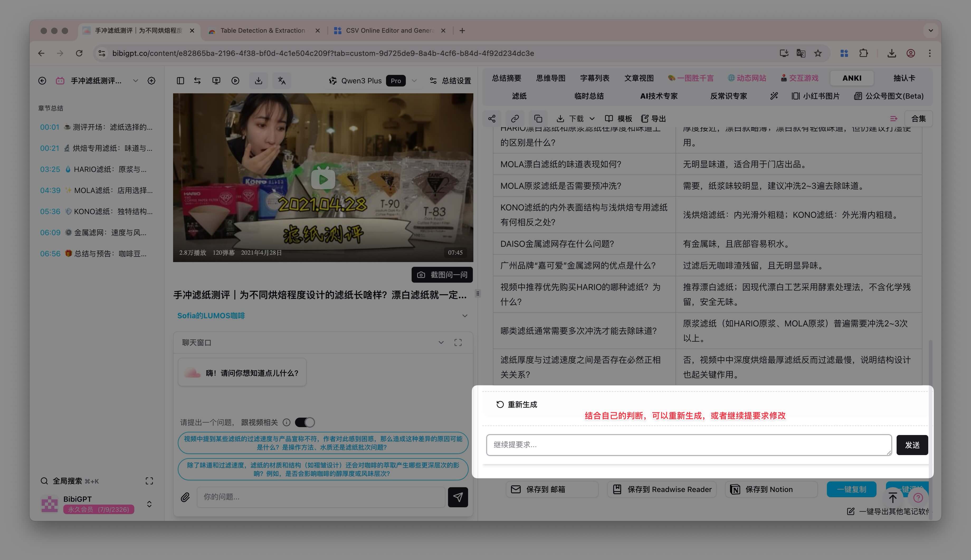The image size is (971, 560).
Task: Click the paper plane send icon
Action: pos(458,497)
